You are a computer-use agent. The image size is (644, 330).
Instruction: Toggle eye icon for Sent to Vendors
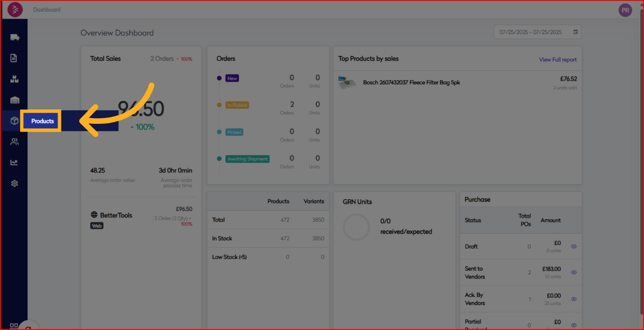(x=574, y=272)
